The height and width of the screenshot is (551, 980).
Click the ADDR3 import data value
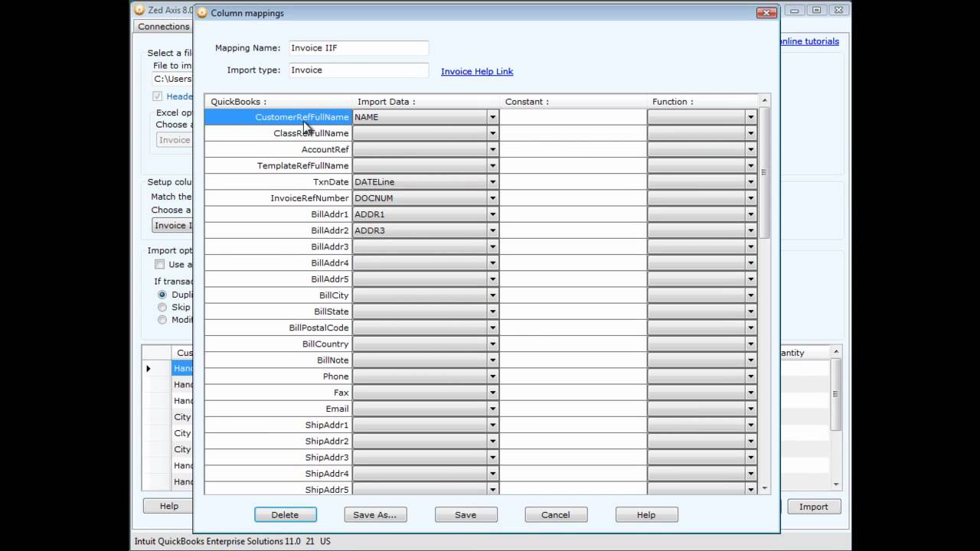tap(369, 230)
